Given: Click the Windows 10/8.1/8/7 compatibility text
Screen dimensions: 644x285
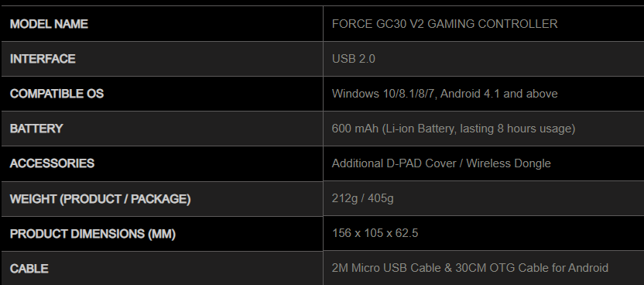Looking at the screenshot, I should tap(385, 94).
